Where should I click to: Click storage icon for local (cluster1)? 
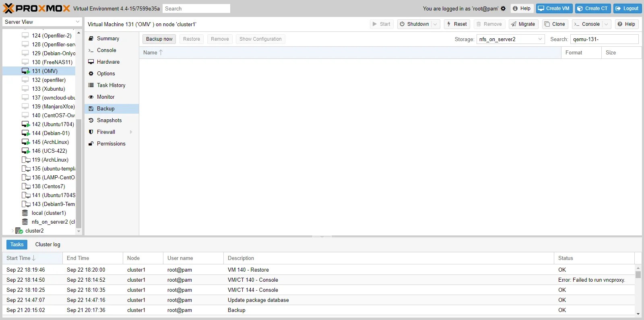[x=25, y=213]
